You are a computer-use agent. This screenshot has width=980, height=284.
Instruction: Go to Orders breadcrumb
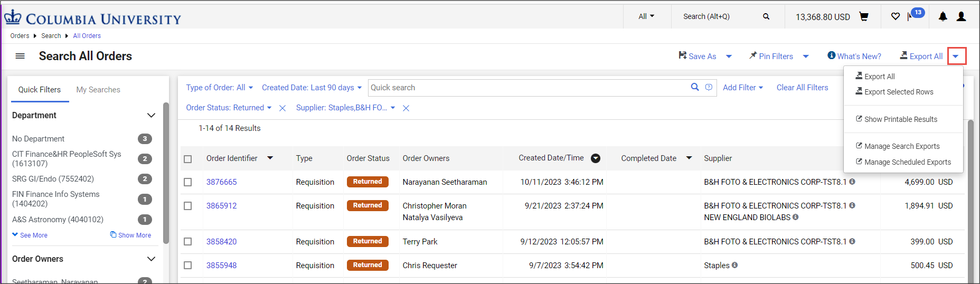(x=20, y=36)
